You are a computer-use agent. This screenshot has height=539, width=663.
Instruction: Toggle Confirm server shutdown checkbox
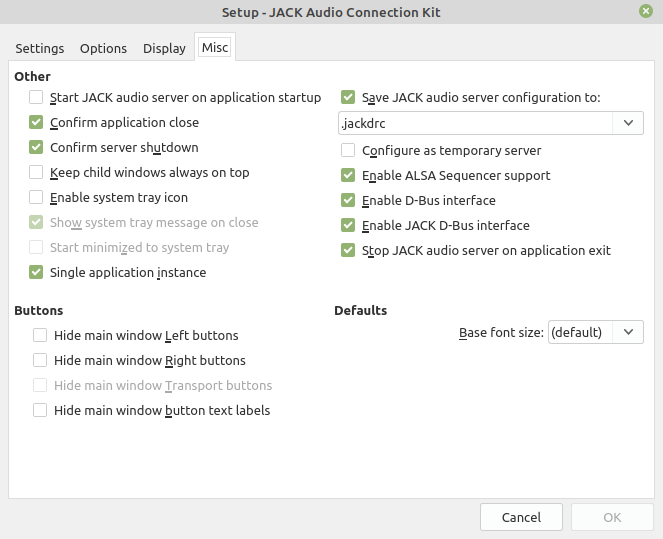[x=36, y=147]
